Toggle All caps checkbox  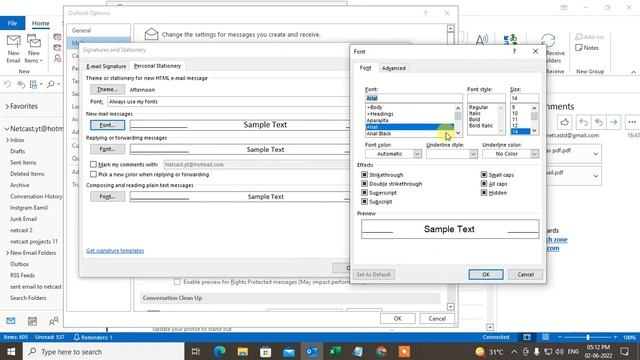click(x=484, y=184)
